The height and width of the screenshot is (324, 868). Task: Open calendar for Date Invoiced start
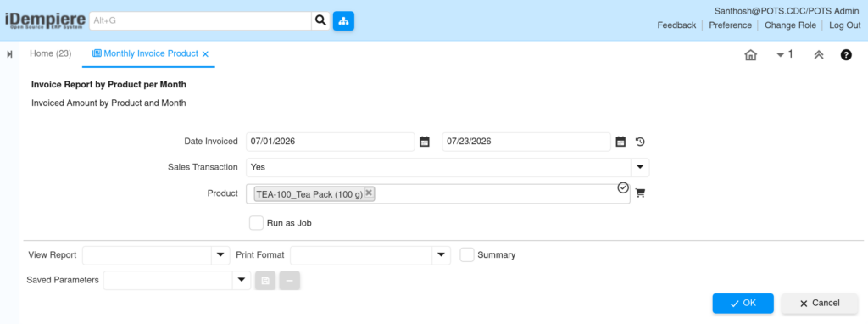[425, 142]
